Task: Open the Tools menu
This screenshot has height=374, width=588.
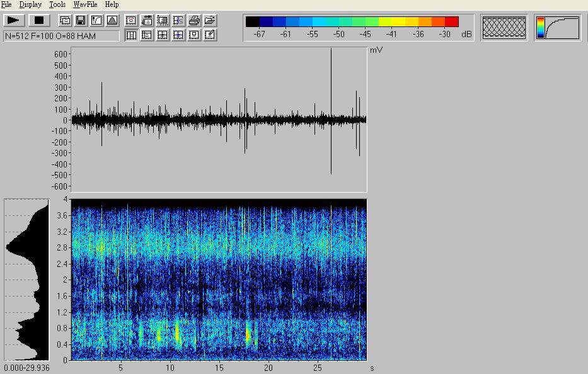Action: click(x=57, y=4)
